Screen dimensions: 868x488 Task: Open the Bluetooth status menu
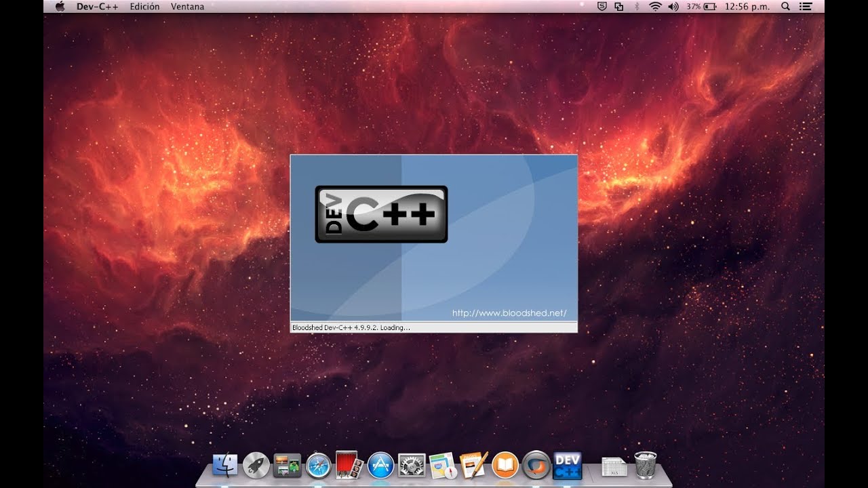coord(636,6)
